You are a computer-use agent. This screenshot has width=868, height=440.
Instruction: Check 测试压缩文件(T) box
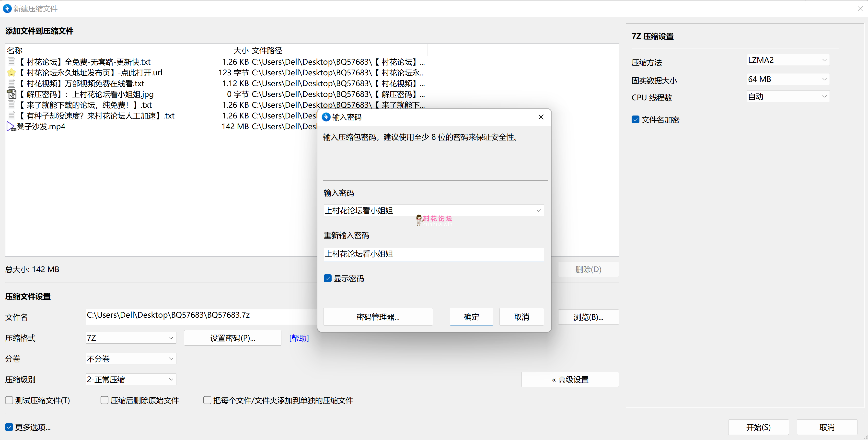click(9, 400)
